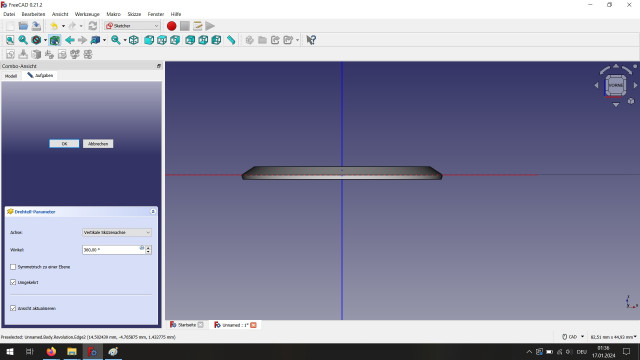Switch to rear view cube icon
The height and width of the screenshot is (360, 640).
190,40
